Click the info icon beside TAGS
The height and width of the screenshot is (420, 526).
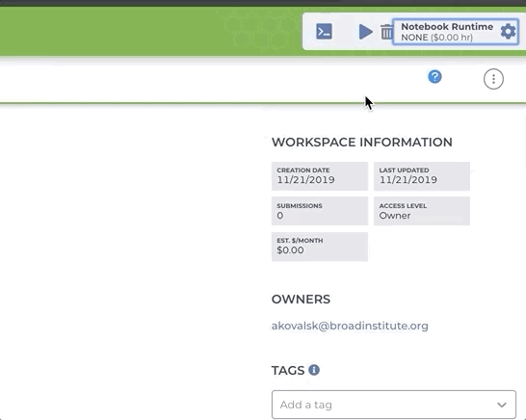[x=314, y=370]
